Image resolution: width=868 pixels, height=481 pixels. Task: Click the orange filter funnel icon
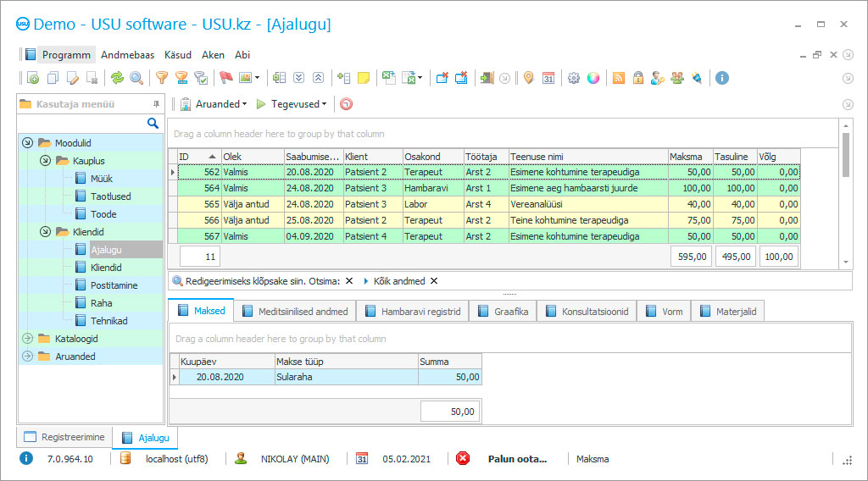point(161,78)
